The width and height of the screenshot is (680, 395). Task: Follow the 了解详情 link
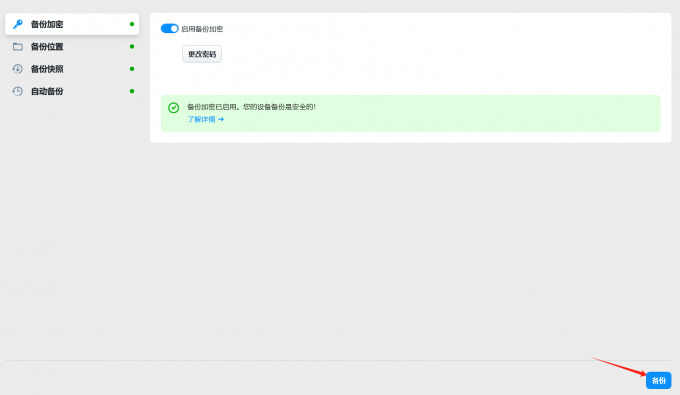[205, 119]
